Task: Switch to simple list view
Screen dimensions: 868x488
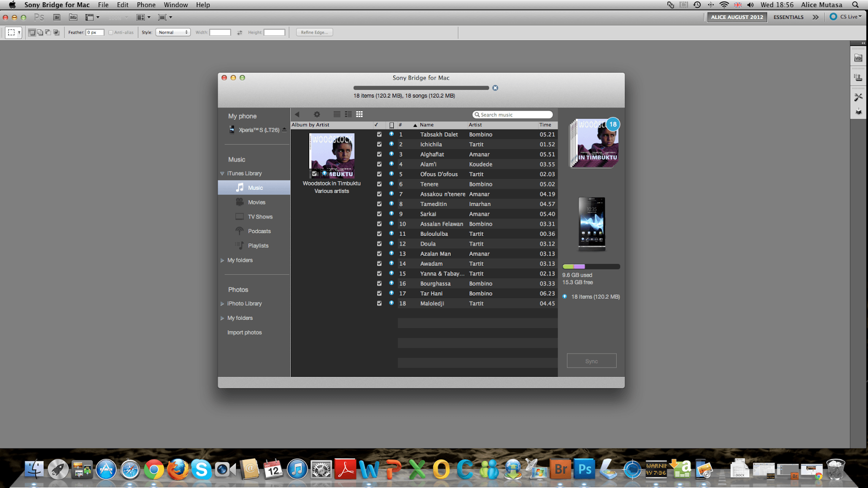Action: click(x=337, y=114)
